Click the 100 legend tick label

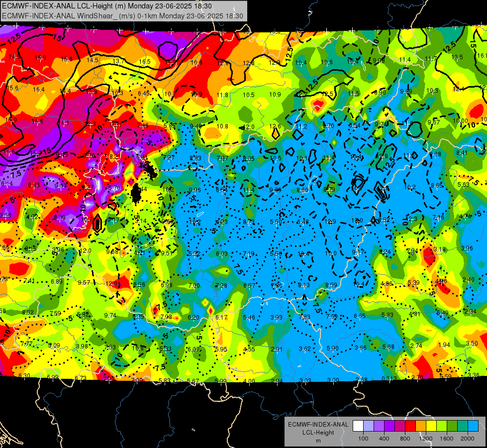click(x=363, y=439)
